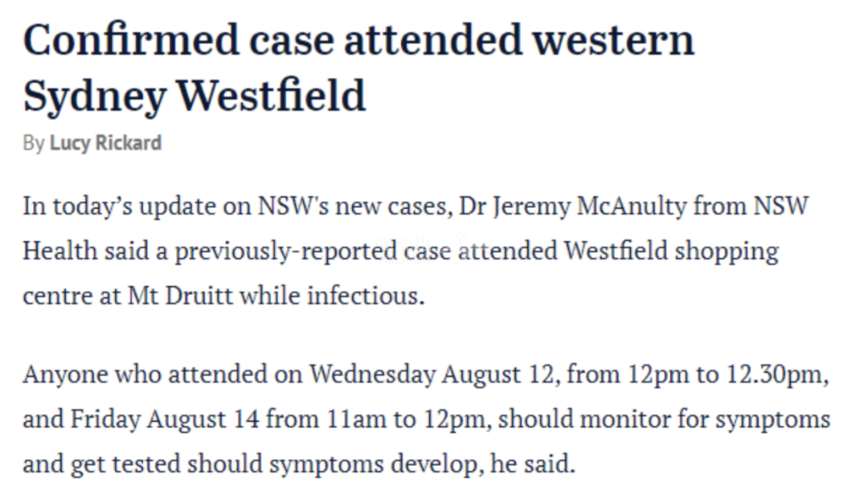Click the word 'By' in the byline
868x499 pixels.
coord(33,143)
